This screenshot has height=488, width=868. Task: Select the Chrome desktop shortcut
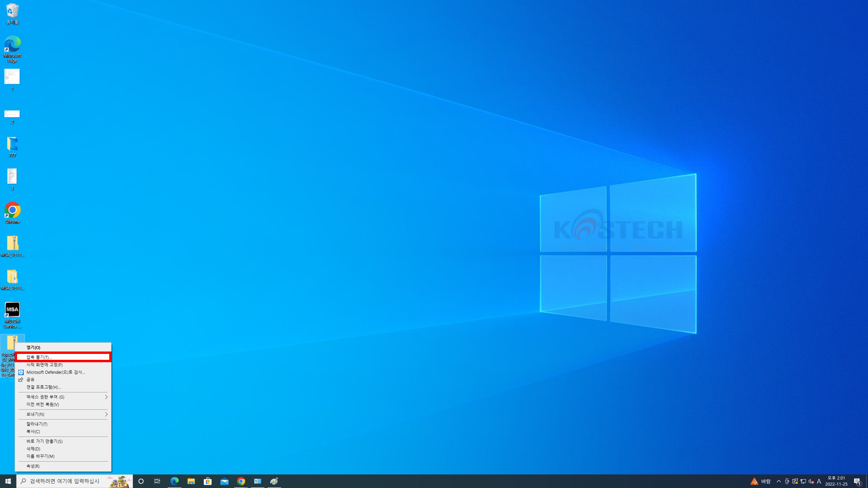(x=12, y=213)
